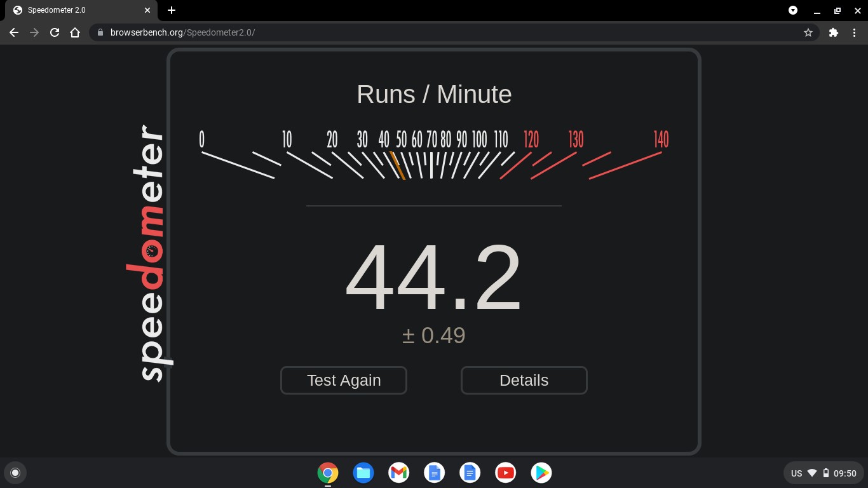Click the red 120 gauge label
The width and height of the screenshot is (868, 488).
click(531, 139)
